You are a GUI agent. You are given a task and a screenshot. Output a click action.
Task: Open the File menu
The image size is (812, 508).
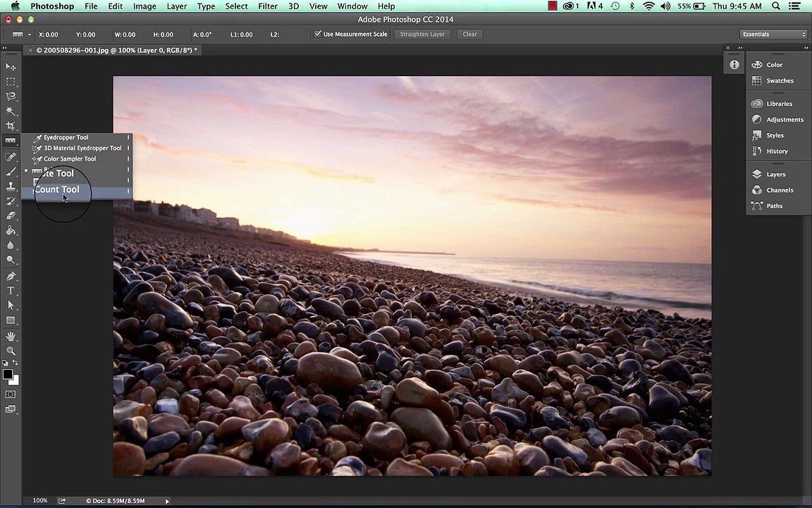91,6
